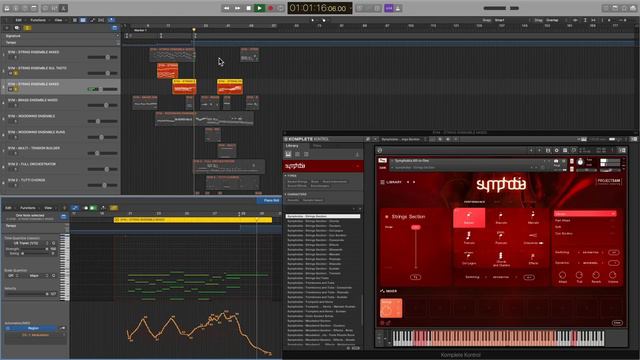Open Piano Roll Edit menu
The width and height of the screenshot is (640, 360).
(8, 208)
